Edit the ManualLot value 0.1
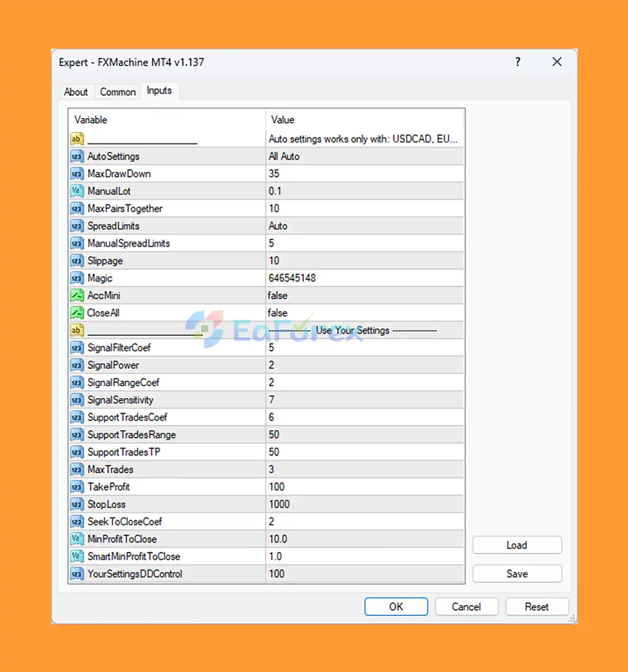Viewport: 628px width, 672px height. [365, 191]
